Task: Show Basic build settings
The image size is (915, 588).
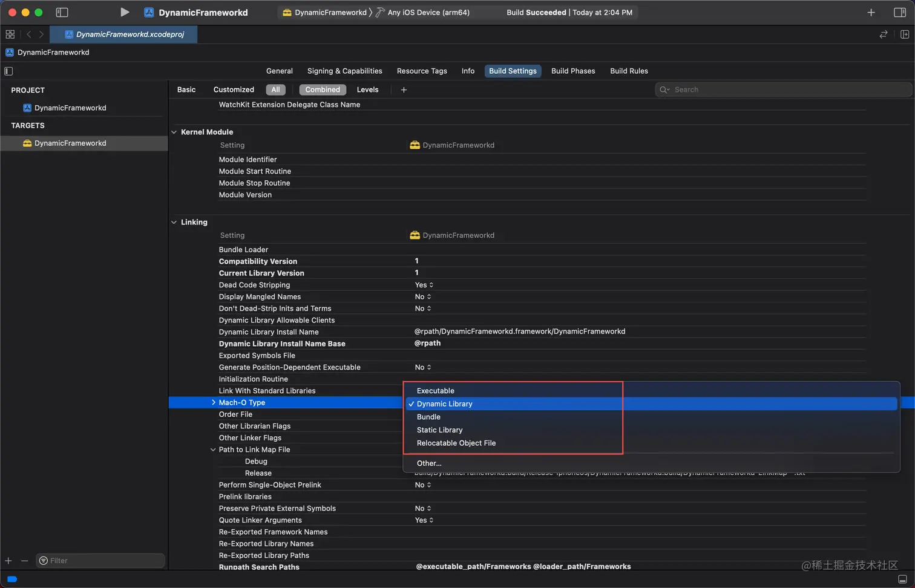Action: tap(186, 90)
